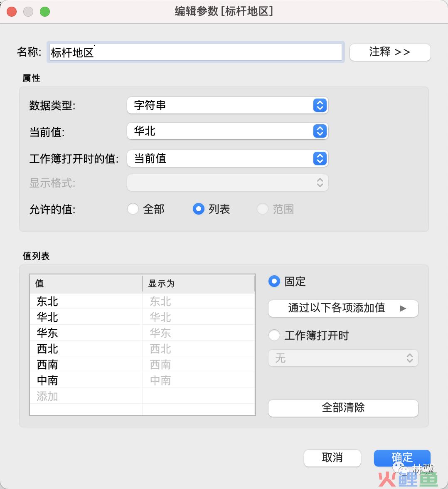Image resolution: width=448 pixels, height=489 pixels.
Task: Open the 华北 current value dropdown
Action: click(228, 131)
